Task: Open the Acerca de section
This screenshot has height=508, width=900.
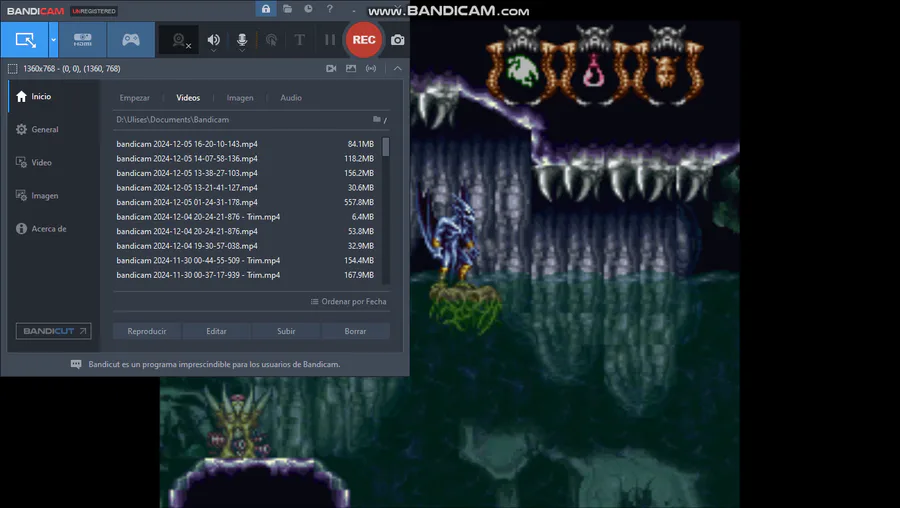Action: (53, 228)
